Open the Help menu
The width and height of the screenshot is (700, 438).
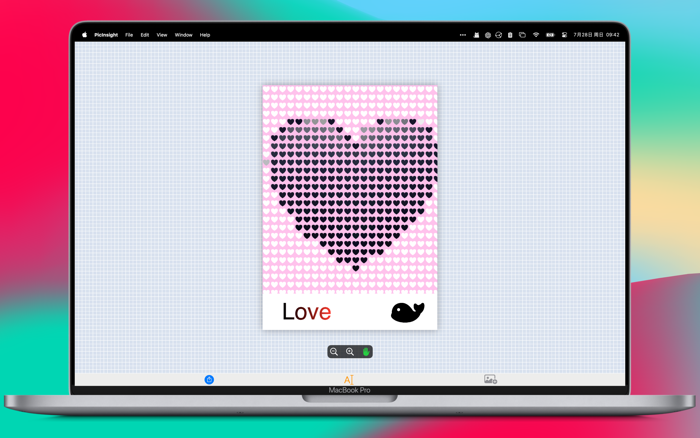[205, 35]
